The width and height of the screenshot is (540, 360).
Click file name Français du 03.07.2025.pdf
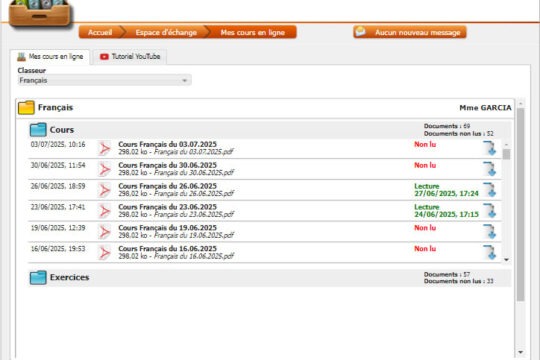coord(194,152)
